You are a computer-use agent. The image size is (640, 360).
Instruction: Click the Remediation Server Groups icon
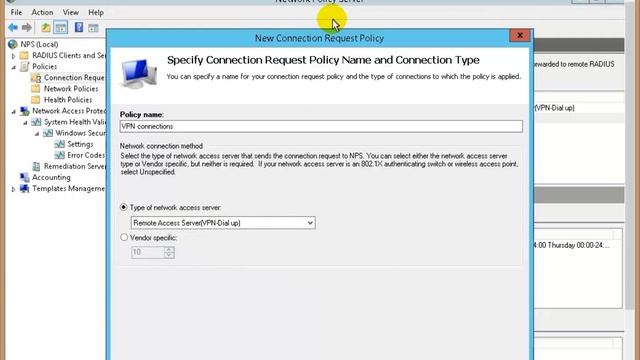36,166
